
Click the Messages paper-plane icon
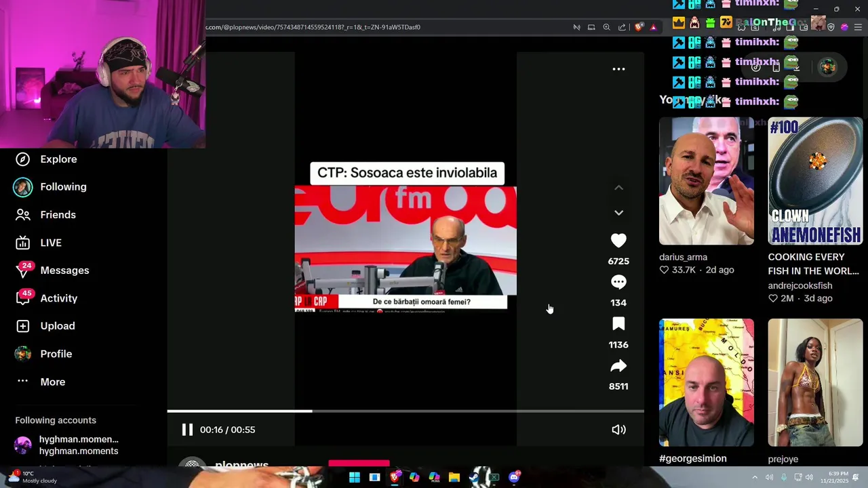pyautogui.click(x=22, y=270)
